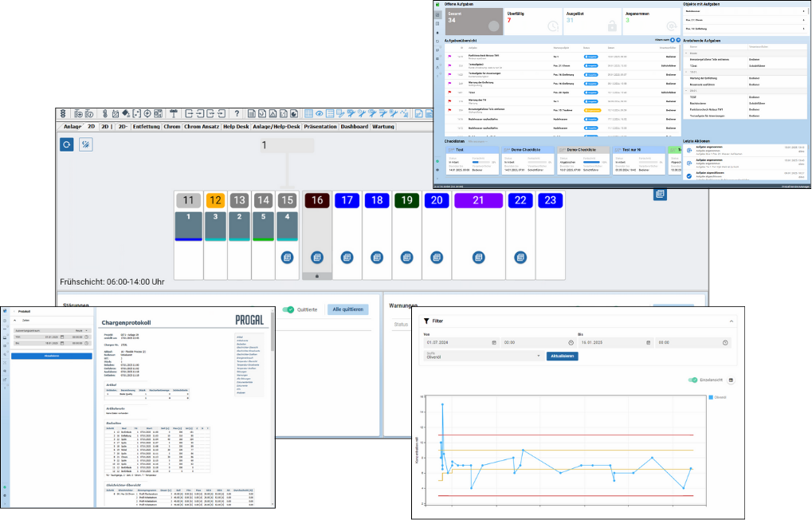Click the lock icon below station 16
Image resolution: width=812 pixels, height=520 pixels.
[x=317, y=276]
